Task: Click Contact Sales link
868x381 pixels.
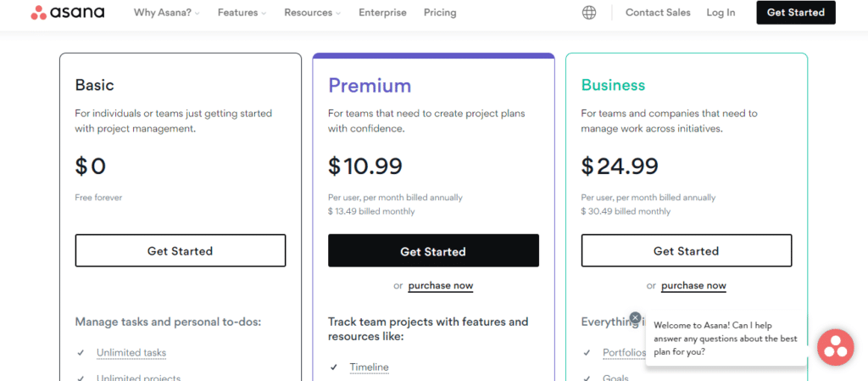Action: [x=658, y=12]
